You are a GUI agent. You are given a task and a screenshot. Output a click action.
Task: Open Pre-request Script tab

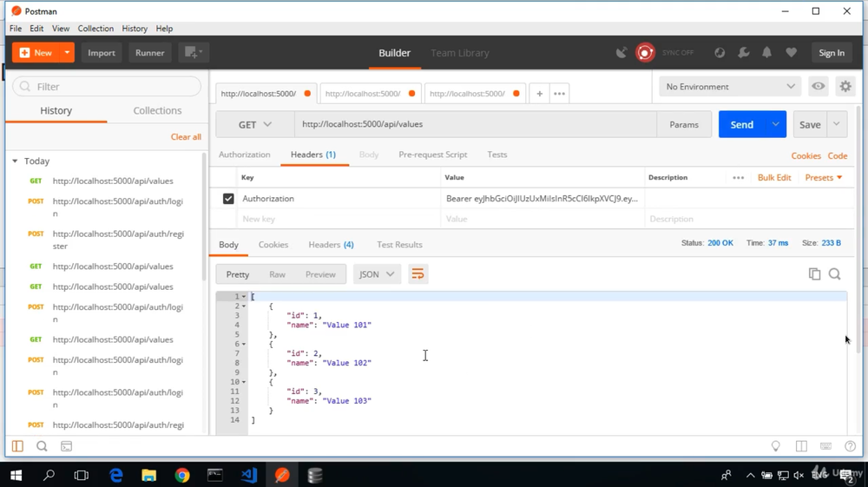tap(433, 155)
